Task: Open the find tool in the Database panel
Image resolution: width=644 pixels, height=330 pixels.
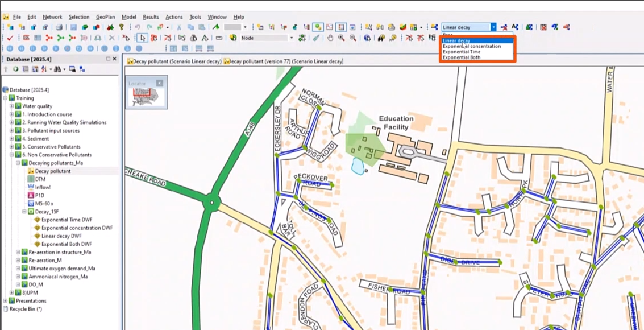Action: [57, 70]
